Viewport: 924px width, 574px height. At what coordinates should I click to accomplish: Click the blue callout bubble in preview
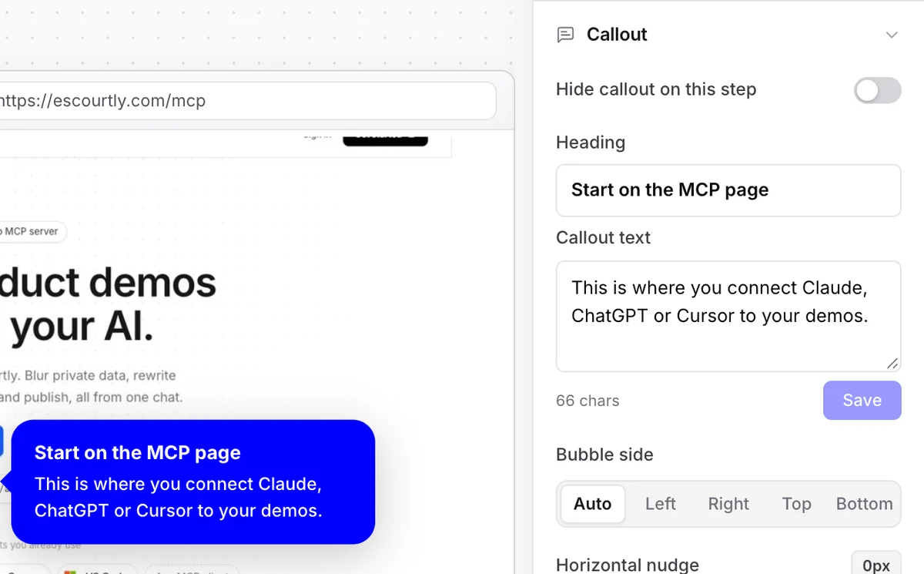(x=192, y=482)
